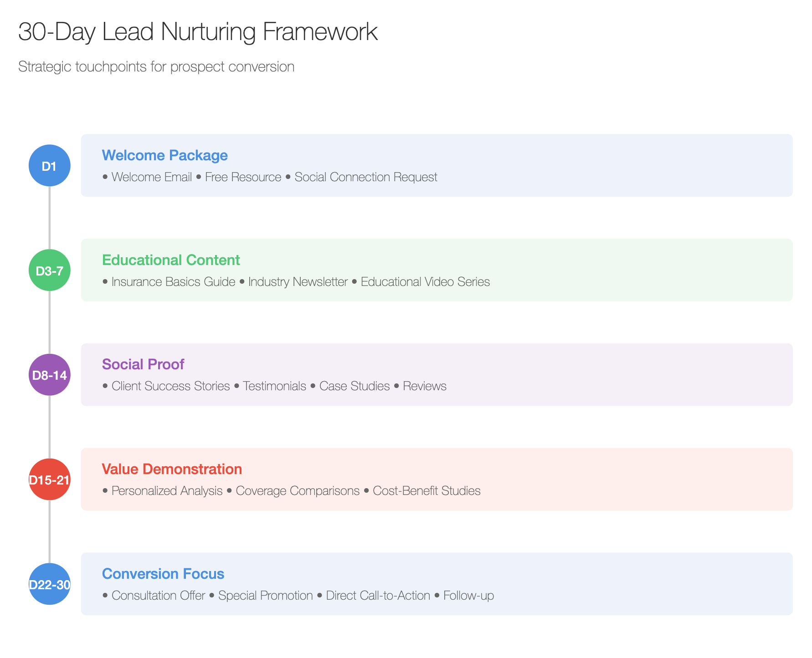Select the Industry Newsletter bullet item
Screen dimensions: 812x658
pyautogui.click(x=298, y=282)
